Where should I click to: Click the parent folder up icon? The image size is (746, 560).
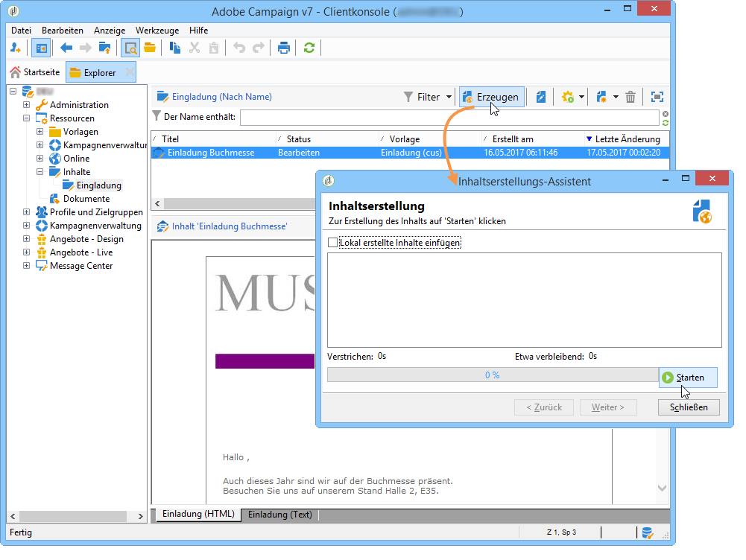104,48
